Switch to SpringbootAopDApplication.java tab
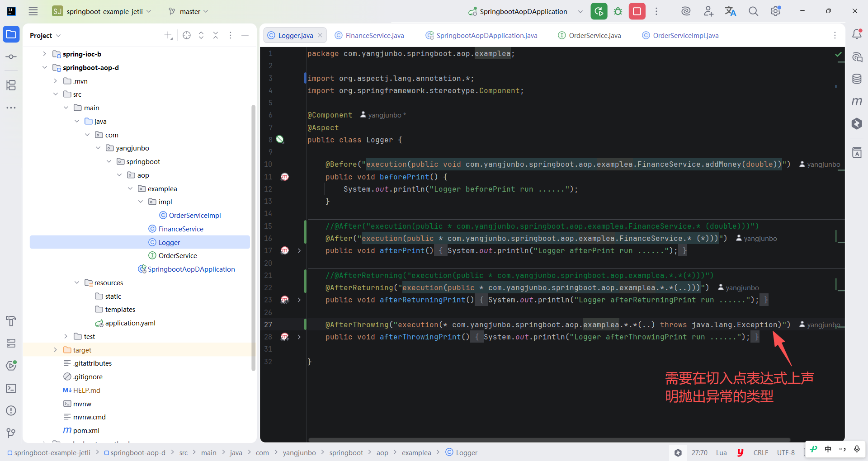The image size is (868, 461). pos(481,35)
